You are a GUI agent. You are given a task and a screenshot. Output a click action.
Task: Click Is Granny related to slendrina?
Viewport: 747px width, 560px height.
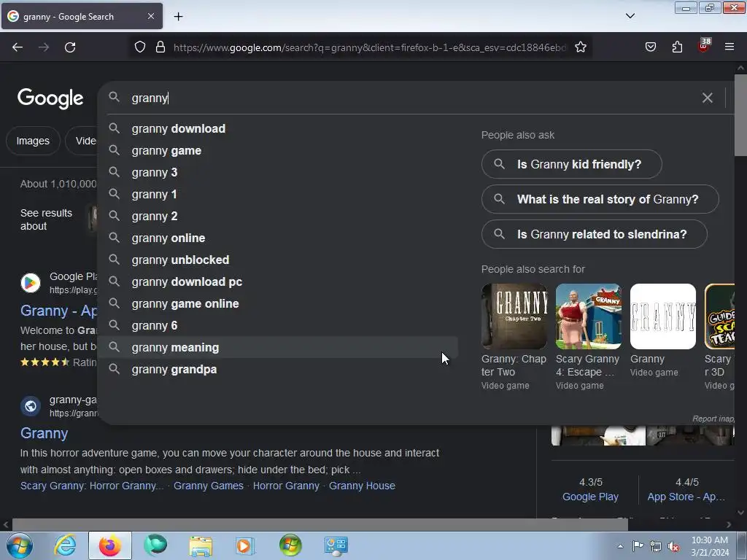pos(594,234)
